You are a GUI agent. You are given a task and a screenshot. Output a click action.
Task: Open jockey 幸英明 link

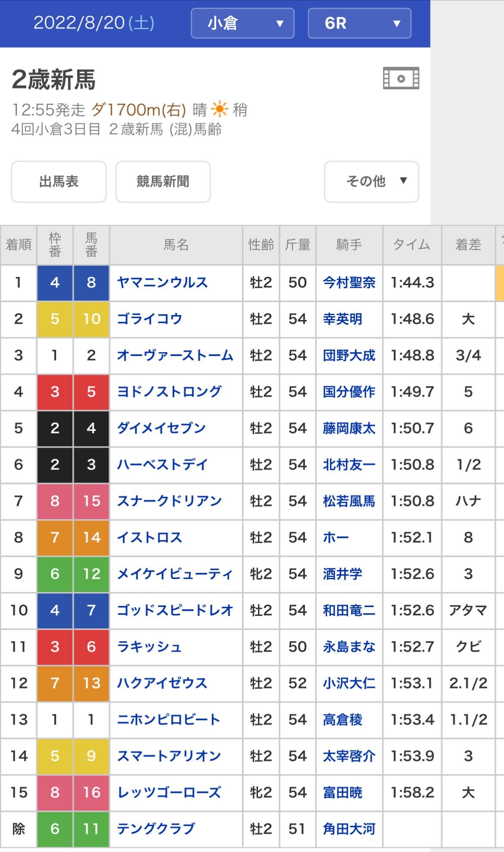pyautogui.click(x=342, y=319)
